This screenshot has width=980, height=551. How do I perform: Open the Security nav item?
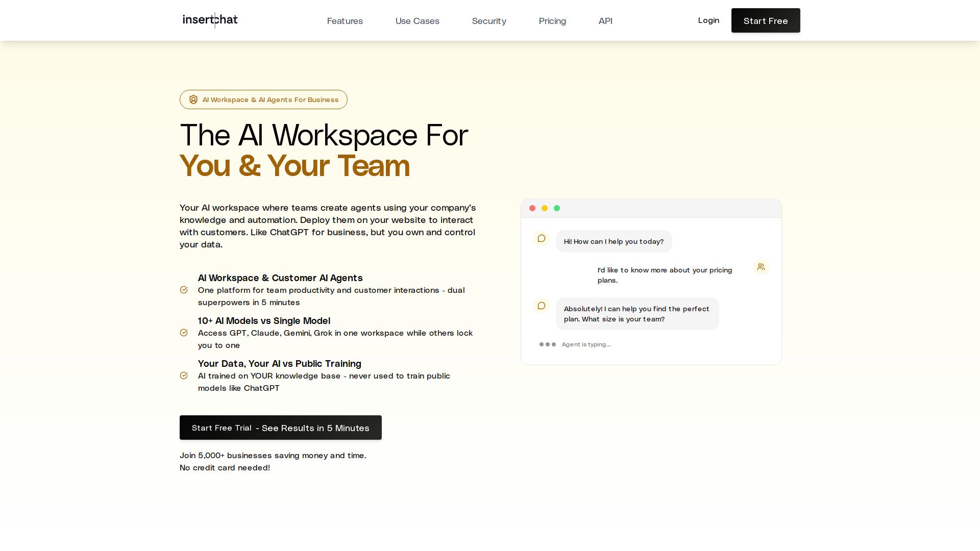[x=489, y=21]
